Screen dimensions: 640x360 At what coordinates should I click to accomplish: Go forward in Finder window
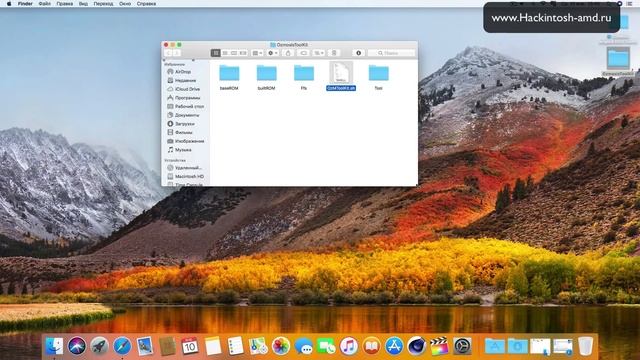pos(177,53)
